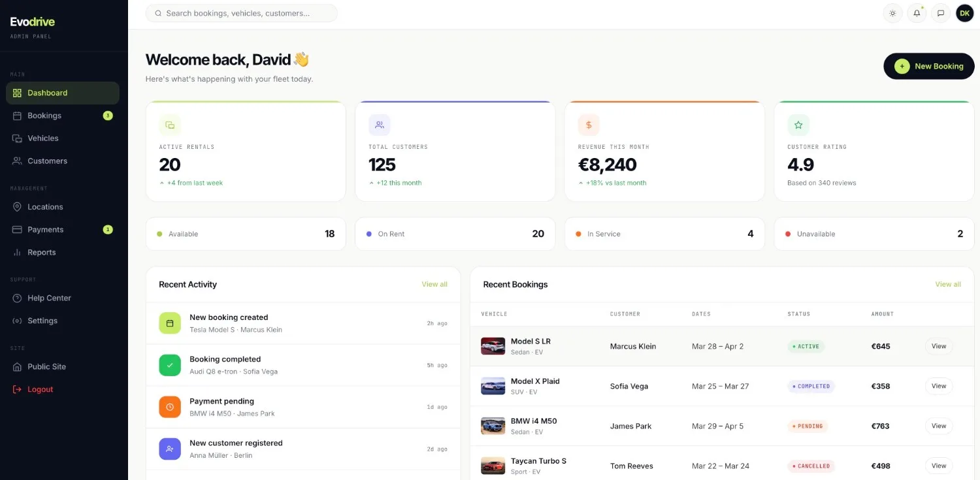Click the Evodrive logo

33,22
